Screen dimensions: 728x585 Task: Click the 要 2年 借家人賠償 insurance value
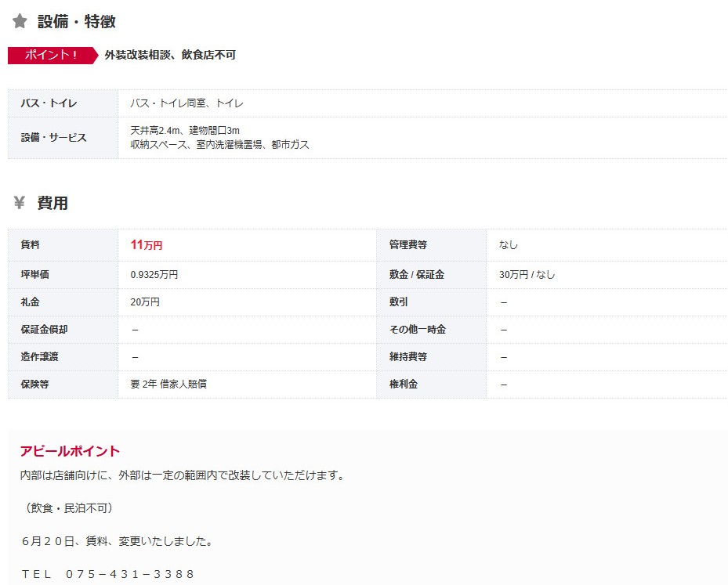point(168,385)
